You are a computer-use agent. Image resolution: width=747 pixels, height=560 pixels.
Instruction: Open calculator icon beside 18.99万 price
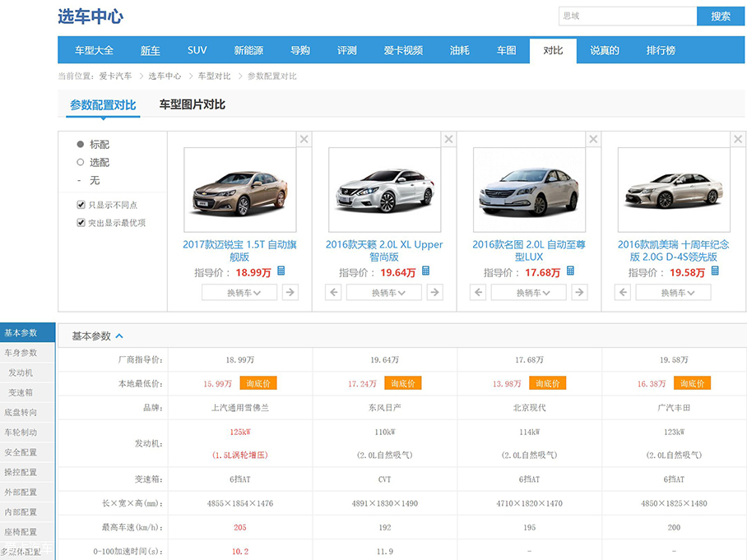(x=281, y=271)
